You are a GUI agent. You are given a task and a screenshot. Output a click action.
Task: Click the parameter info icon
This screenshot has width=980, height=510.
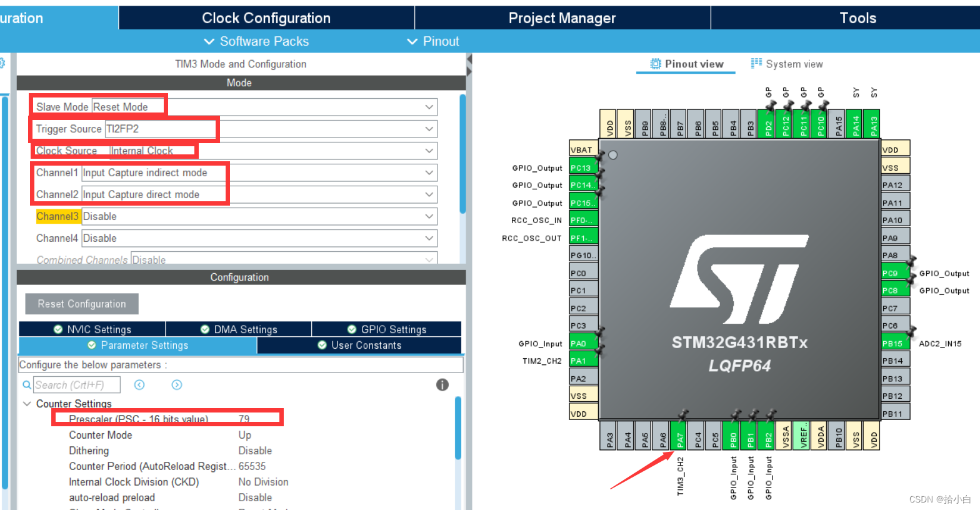442,385
